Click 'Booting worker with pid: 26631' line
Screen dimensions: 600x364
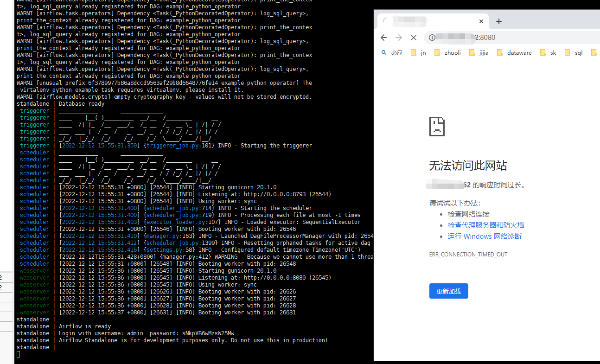(x=177, y=313)
